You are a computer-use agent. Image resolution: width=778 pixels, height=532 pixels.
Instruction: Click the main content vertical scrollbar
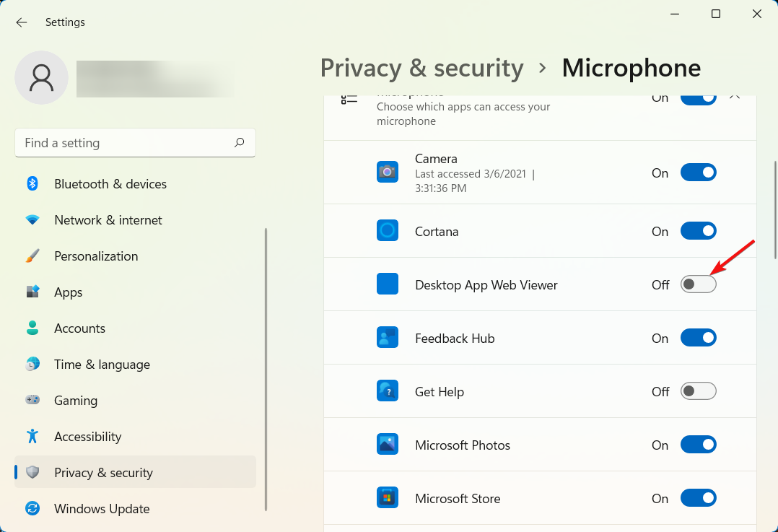pos(775,209)
